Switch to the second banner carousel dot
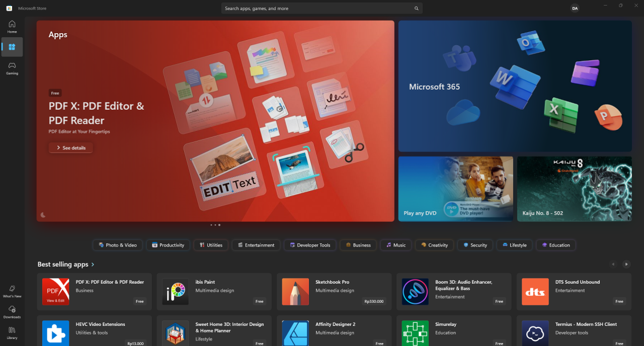 coord(215,225)
